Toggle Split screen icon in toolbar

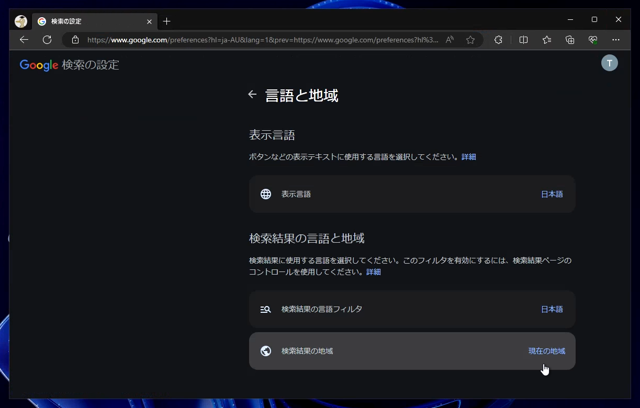(523, 40)
